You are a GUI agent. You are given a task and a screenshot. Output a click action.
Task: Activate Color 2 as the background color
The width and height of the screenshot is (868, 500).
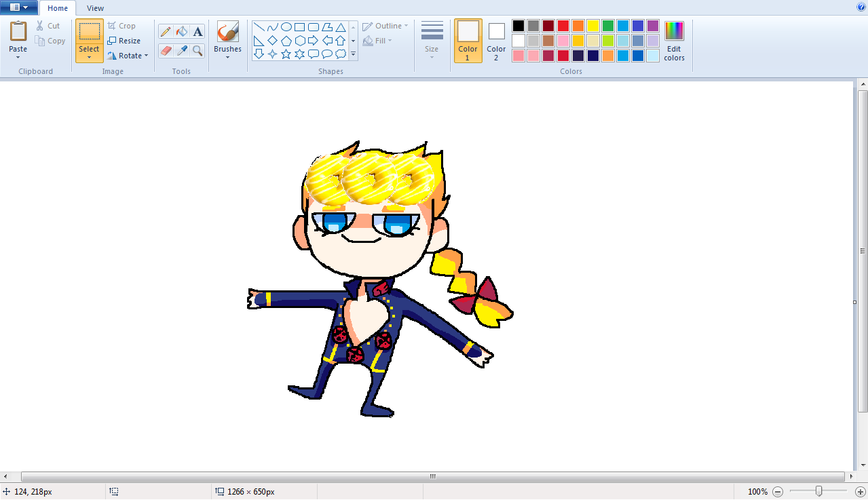(496, 41)
